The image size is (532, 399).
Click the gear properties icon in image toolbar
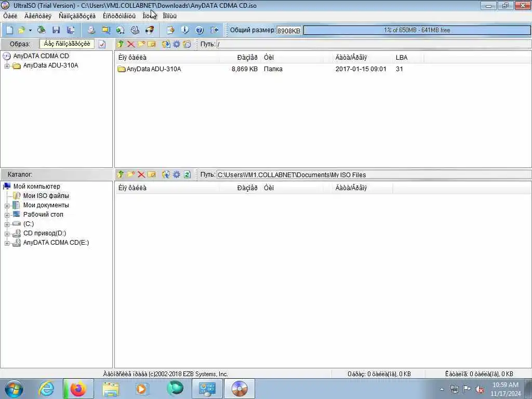point(177,44)
